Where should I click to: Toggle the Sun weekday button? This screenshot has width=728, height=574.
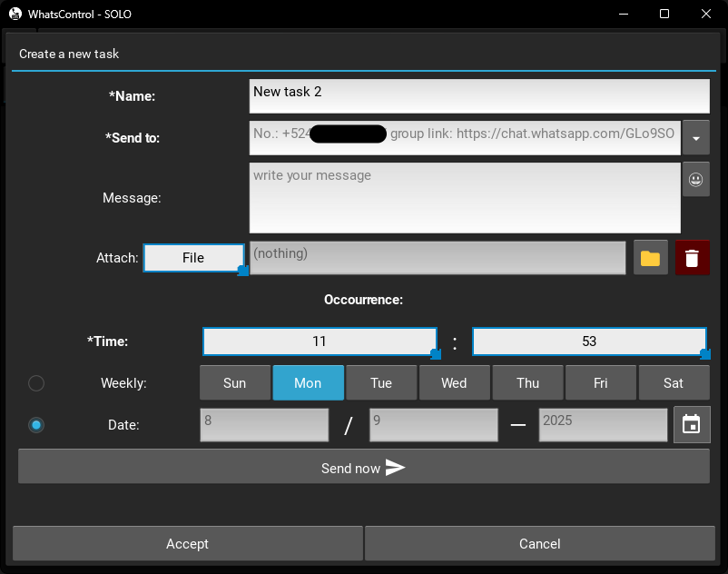coord(235,383)
